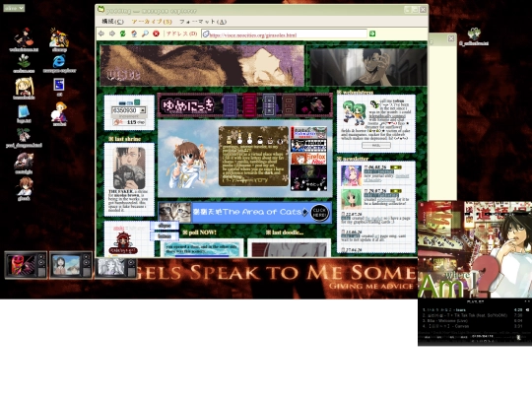
Task: Open the top-right frog-hair desktop icon
Action: 474,34
